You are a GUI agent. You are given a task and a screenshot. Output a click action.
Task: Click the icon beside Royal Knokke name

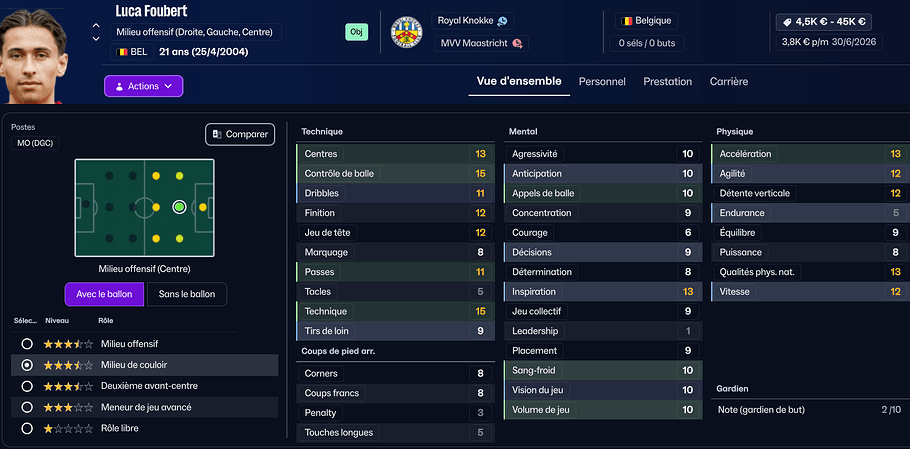point(500,21)
